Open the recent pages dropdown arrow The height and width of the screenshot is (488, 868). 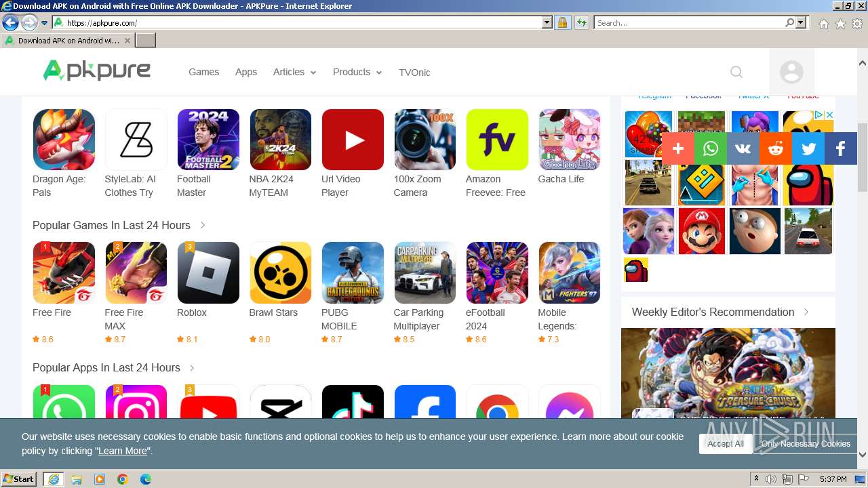(45, 23)
